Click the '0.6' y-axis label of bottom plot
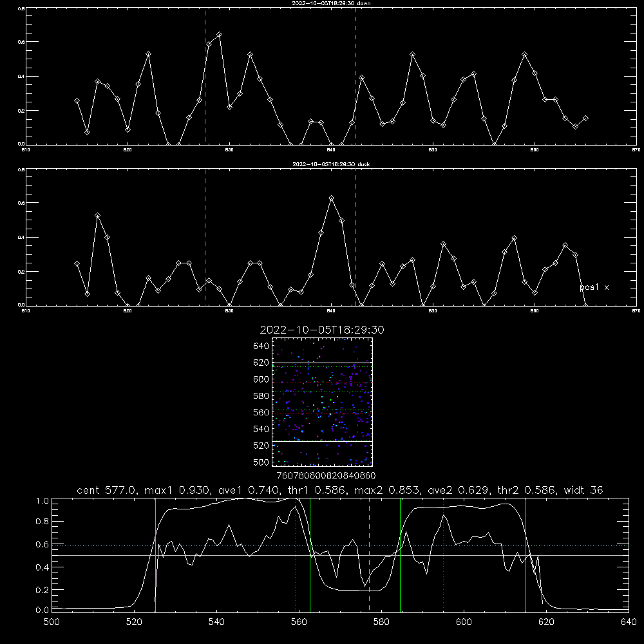The height and width of the screenshot is (644, 644). click(x=43, y=545)
